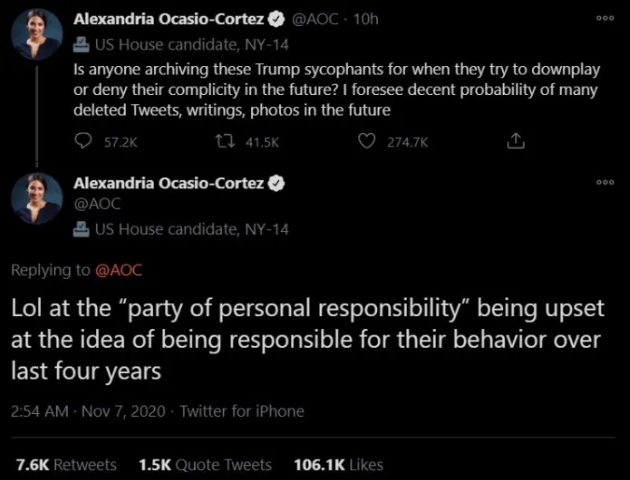Click the reply icon showing 57.2K
The height and width of the screenshot is (480, 630).
point(83,142)
